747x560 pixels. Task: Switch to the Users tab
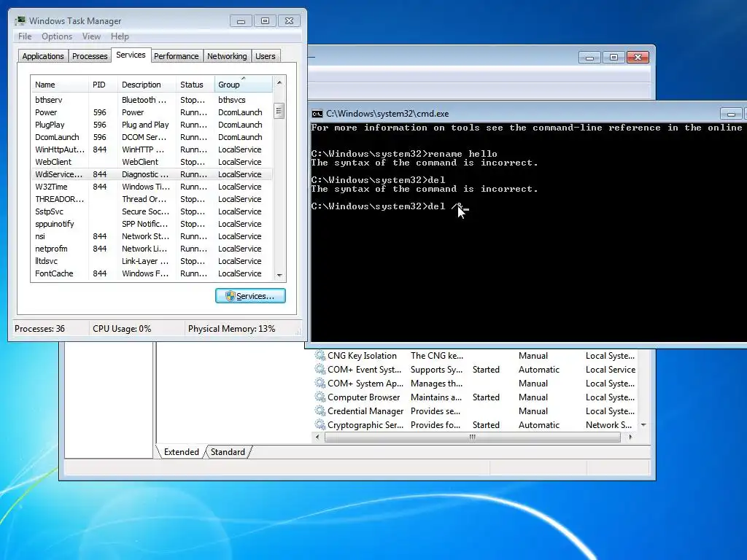[x=266, y=56]
